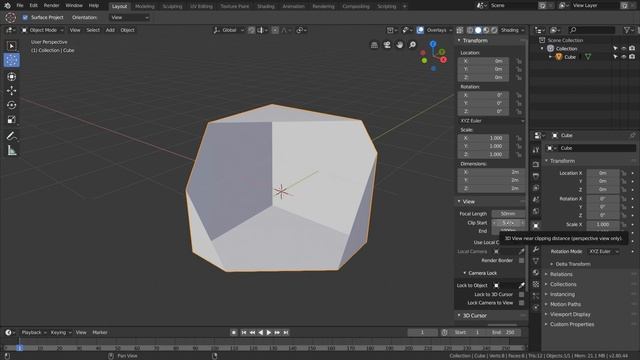Jump to the timeline end frame

pyautogui.click(x=286, y=333)
